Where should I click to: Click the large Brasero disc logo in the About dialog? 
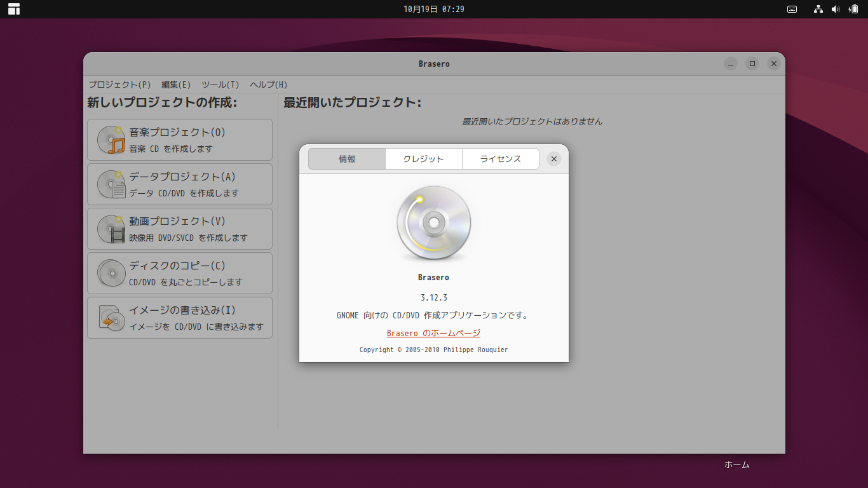coord(434,224)
